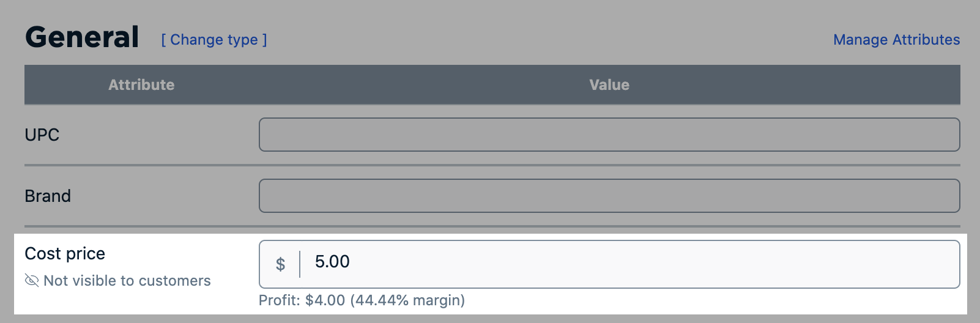Click the Not visible to customers note

tap(127, 281)
